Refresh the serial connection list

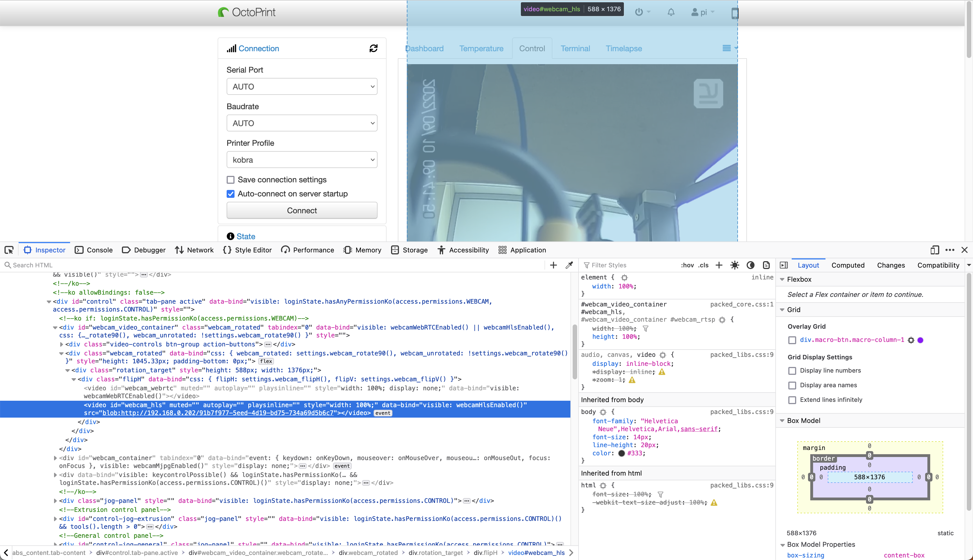tap(374, 48)
